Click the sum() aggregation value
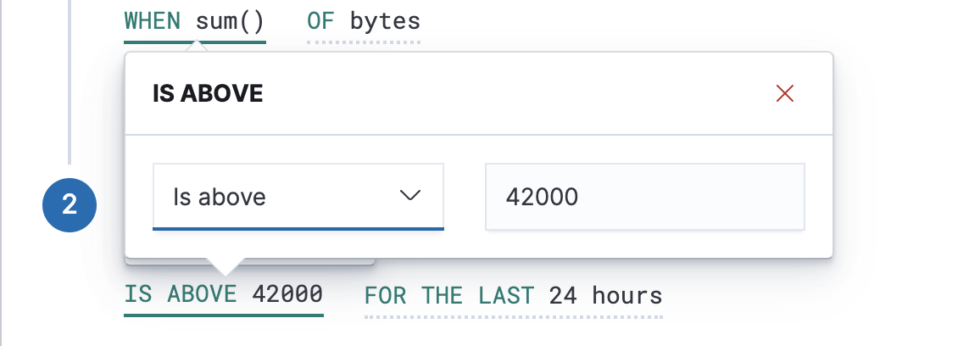Screen dimensions: 980x346 coord(230,21)
